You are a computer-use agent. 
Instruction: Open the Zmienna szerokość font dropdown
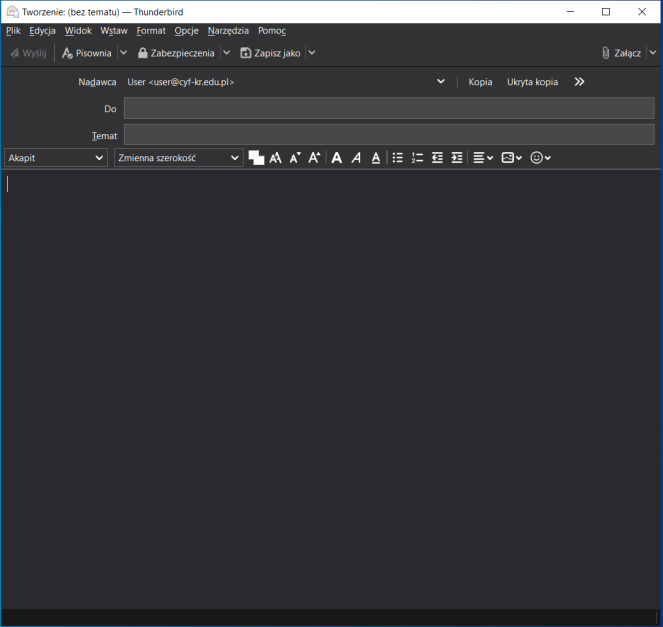(178, 158)
